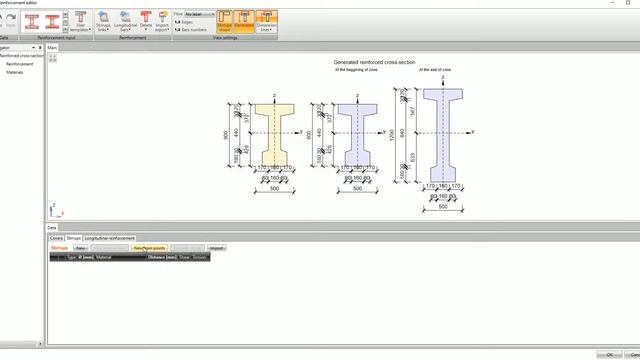Select the first I-section reinforcement template

coord(32,21)
